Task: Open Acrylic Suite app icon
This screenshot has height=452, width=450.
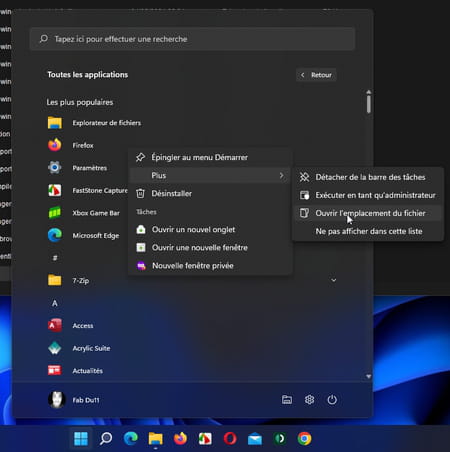Action: pyautogui.click(x=55, y=348)
